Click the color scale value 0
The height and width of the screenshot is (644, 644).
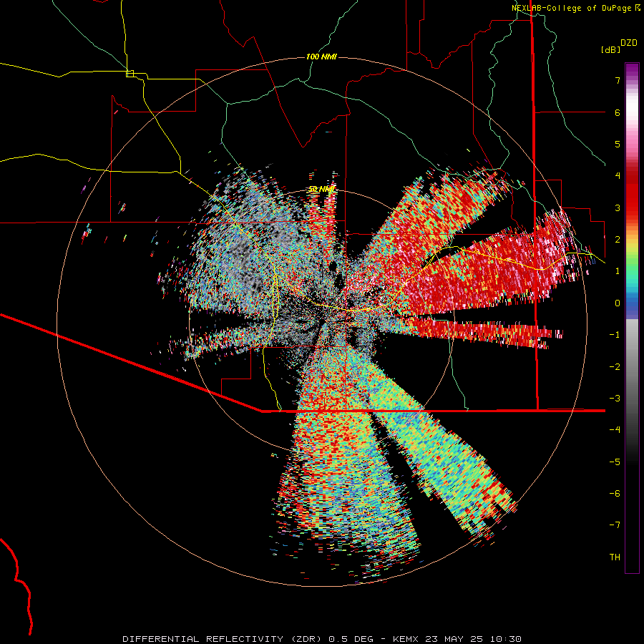pyautogui.click(x=618, y=303)
